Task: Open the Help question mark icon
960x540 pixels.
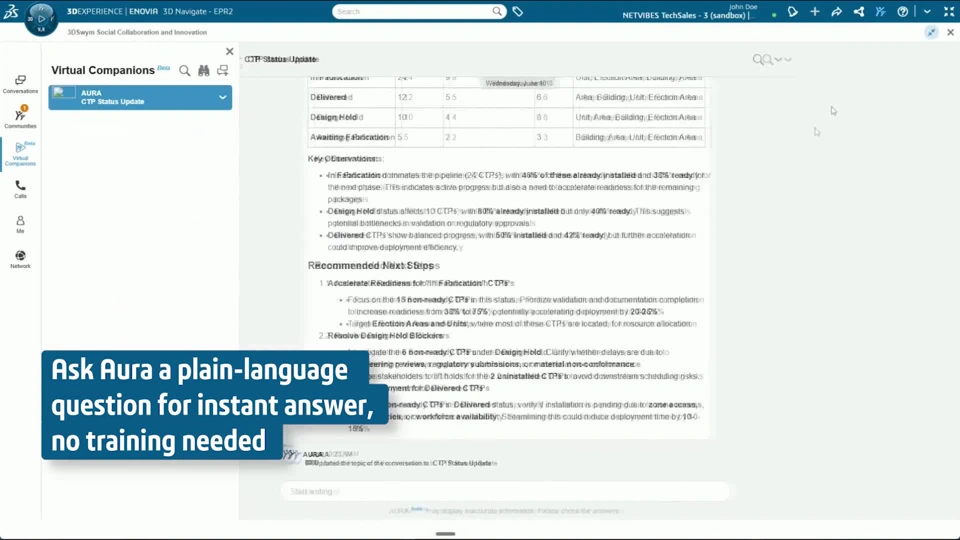Action: pyautogui.click(x=902, y=12)
